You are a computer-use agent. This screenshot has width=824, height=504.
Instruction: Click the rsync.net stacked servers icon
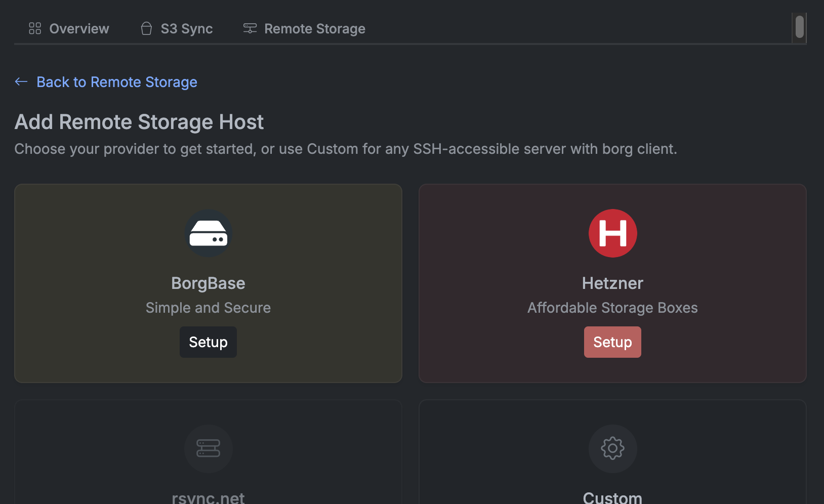pyautogui.click(x=208, y=449)
